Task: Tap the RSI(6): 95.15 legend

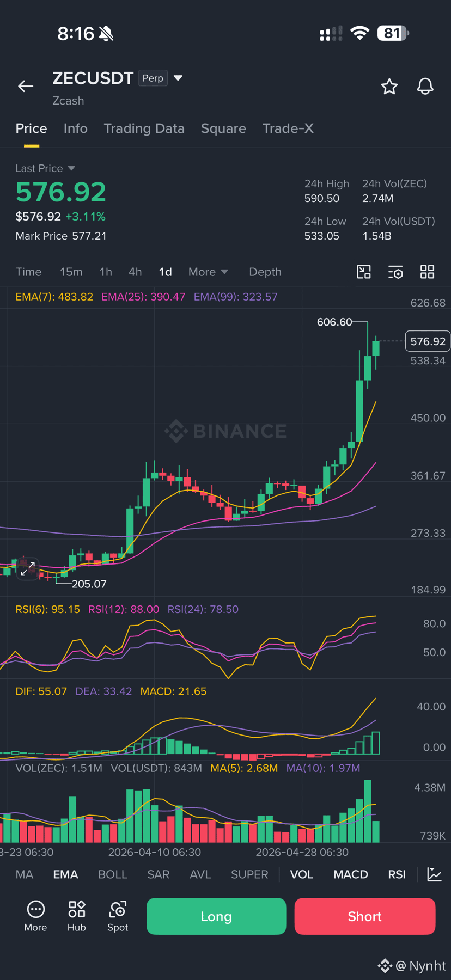Action: point(47,609)
